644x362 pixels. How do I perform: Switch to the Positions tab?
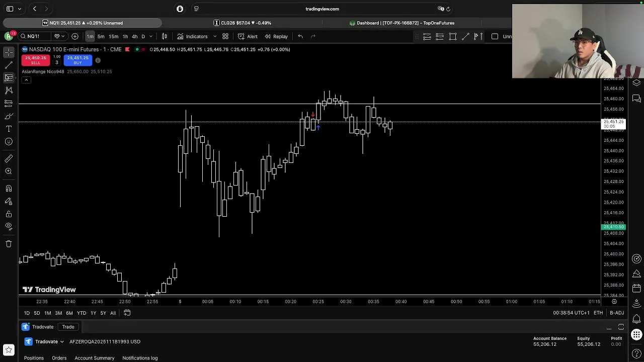tap(34, 358)
